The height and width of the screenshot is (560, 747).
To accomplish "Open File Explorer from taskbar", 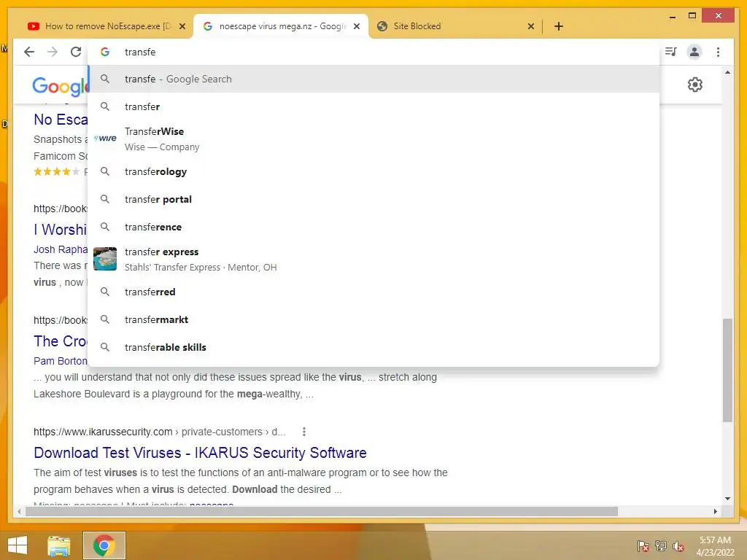I will point(59,545).
